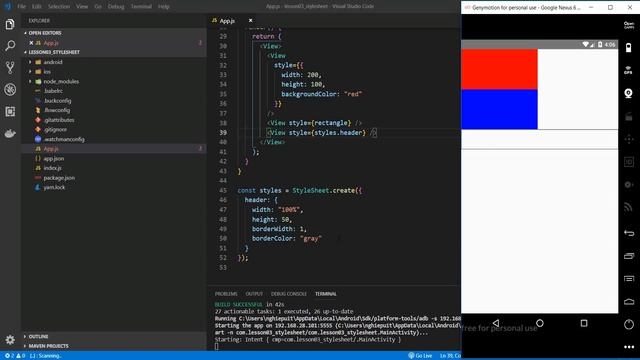Click Genymotion menu side button
640x360 pixels.
pos(629,279)
